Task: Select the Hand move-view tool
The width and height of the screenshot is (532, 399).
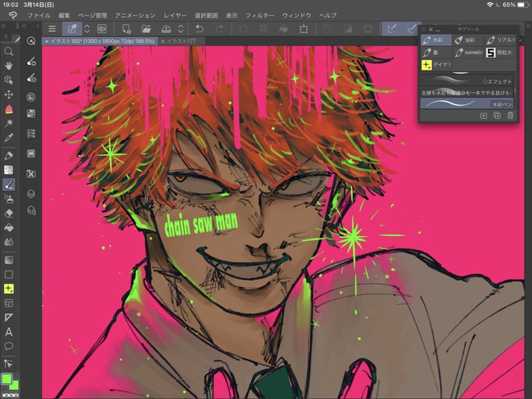Action: 9,66
